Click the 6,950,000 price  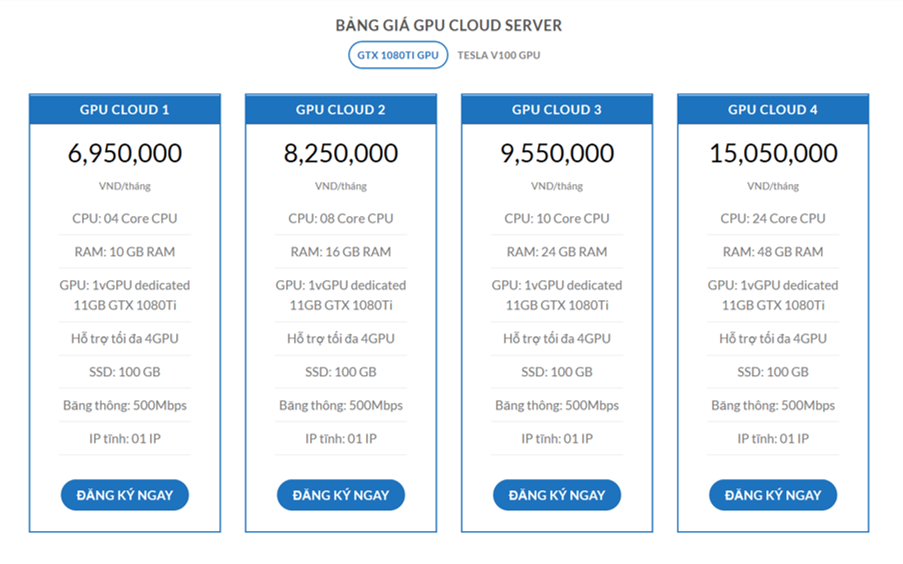point(124,153)
